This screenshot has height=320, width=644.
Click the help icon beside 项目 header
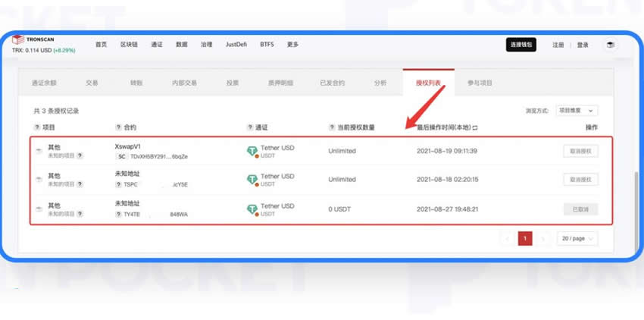pos(37,127)
